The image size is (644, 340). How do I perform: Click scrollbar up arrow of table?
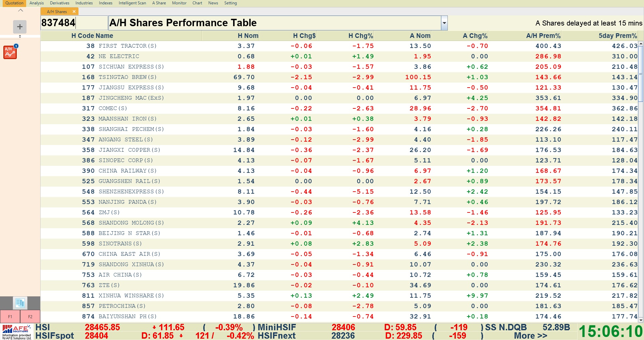641,44
